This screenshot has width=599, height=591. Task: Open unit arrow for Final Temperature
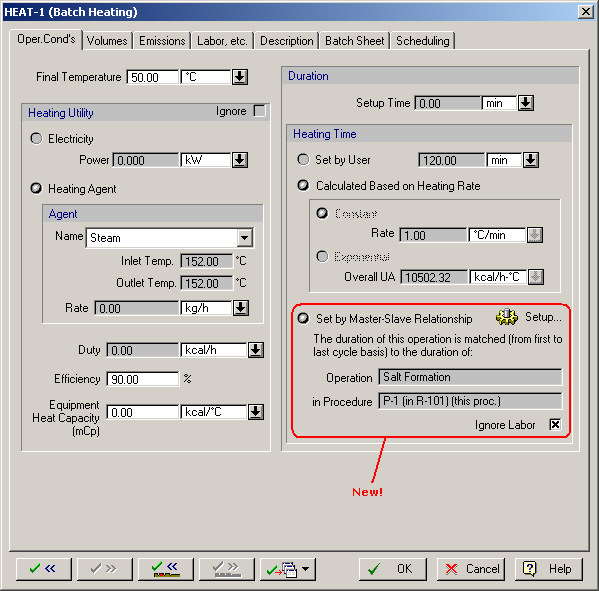pyautogui.click(x=240, y=77)
